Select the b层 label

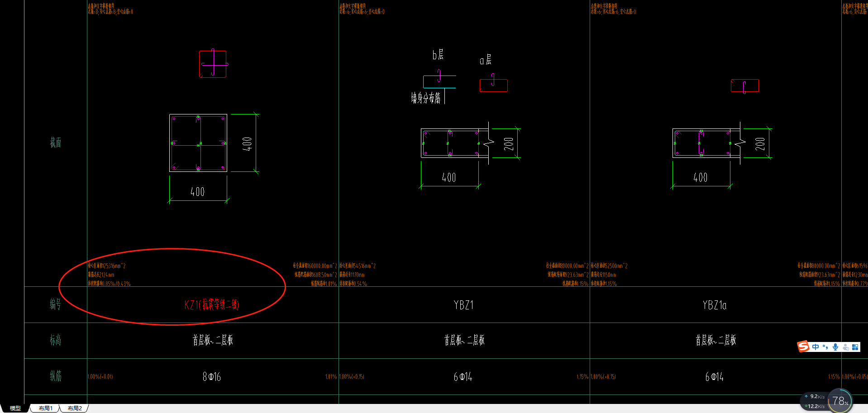(438, 55)
